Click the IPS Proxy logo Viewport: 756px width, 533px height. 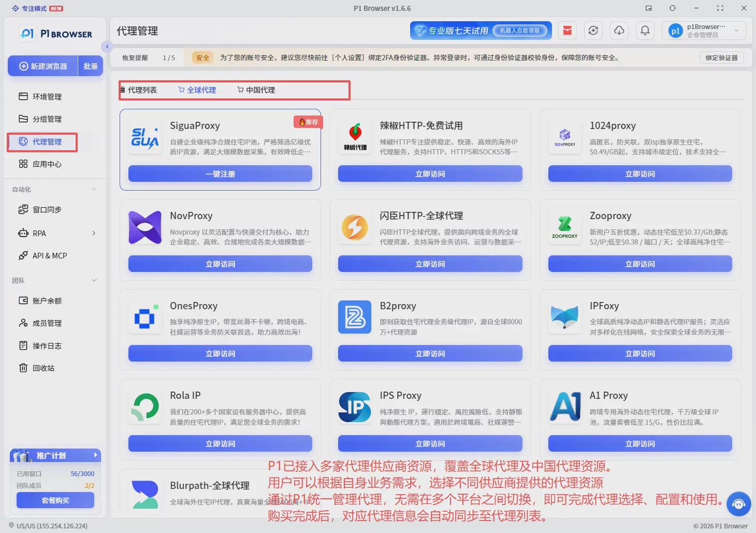click(355, 407)
